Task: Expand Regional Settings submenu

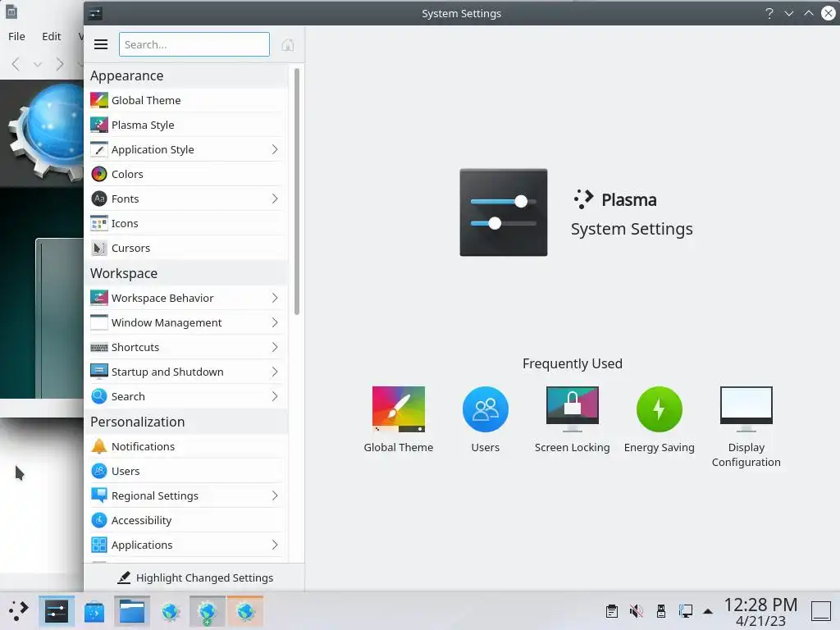Action: [274, 495]
